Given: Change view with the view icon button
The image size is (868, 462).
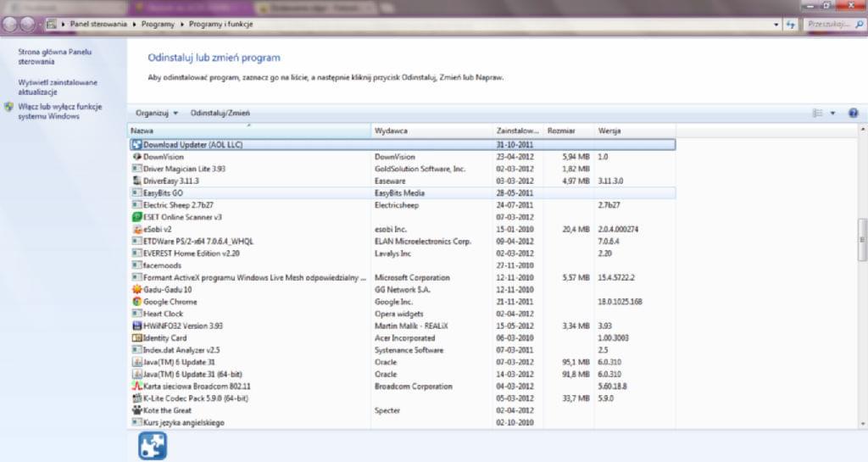Looking at the screenshot, I should (x=818, y=113).
